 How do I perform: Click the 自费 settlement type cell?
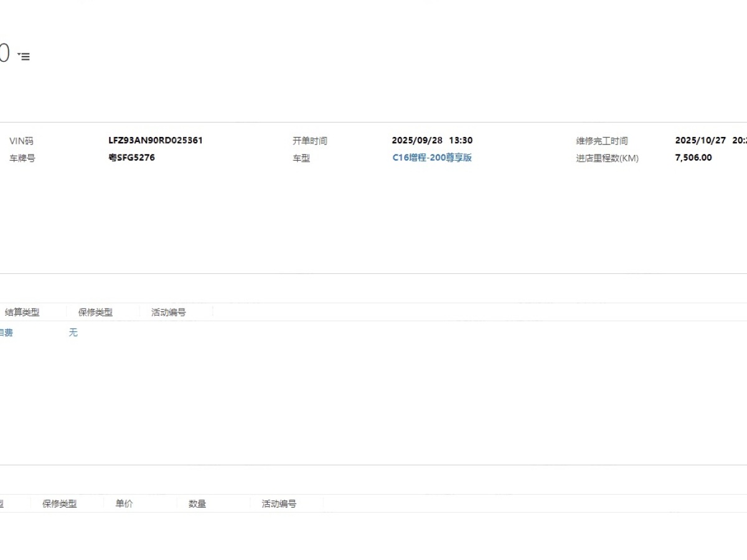[x=6, y=333]
